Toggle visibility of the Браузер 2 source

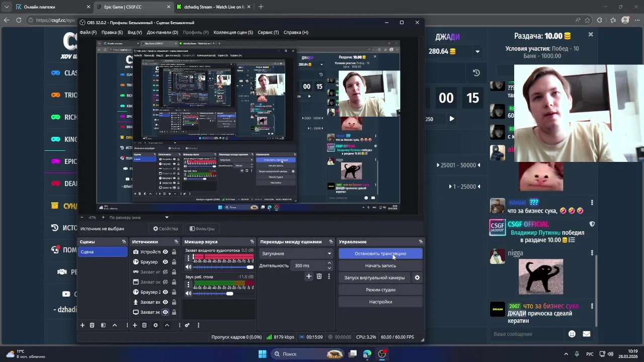(x=165, y=292)
